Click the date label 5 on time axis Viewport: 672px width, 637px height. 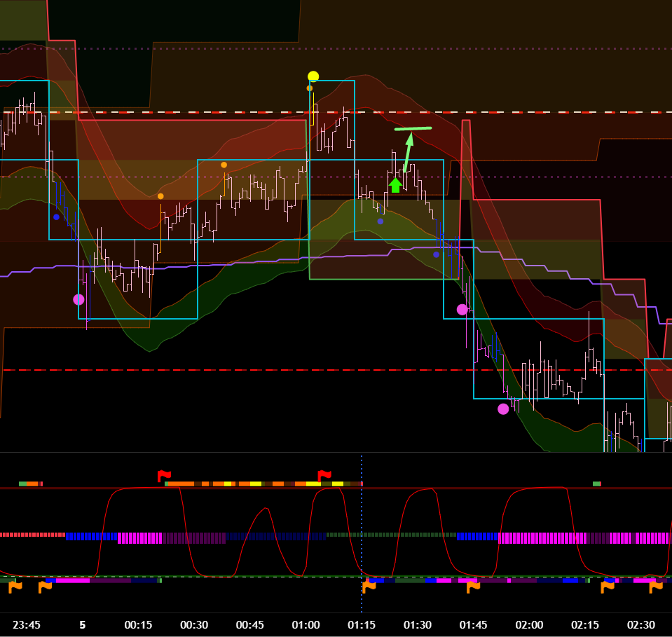tap(82, 625)
